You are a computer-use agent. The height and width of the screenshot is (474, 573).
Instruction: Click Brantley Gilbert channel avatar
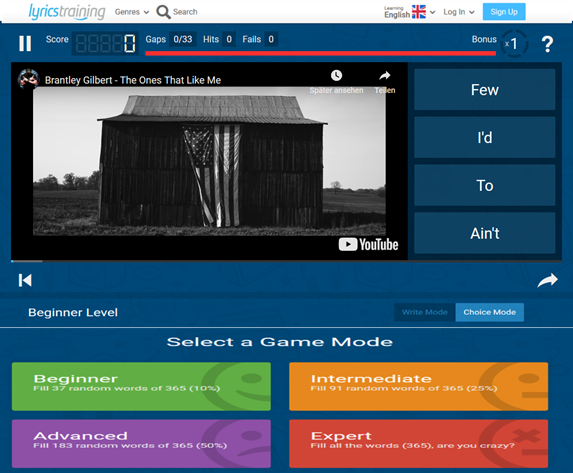28,79
